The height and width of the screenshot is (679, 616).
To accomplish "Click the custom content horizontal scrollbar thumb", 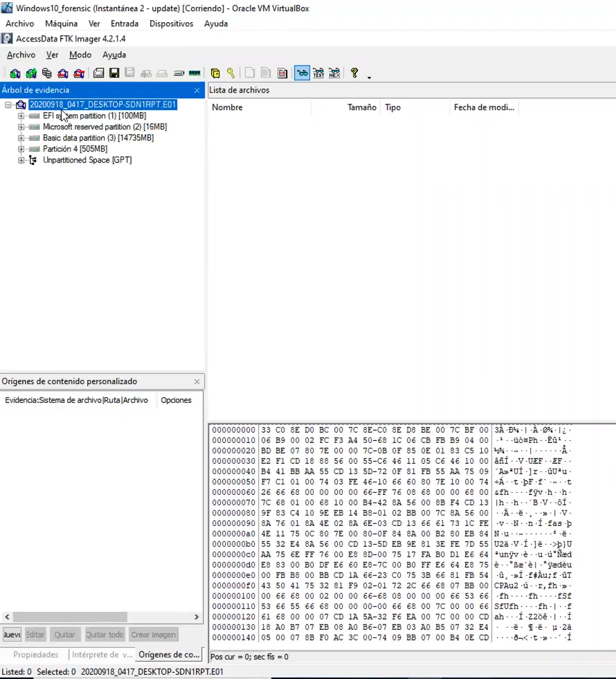I will [x=70, y=617].
